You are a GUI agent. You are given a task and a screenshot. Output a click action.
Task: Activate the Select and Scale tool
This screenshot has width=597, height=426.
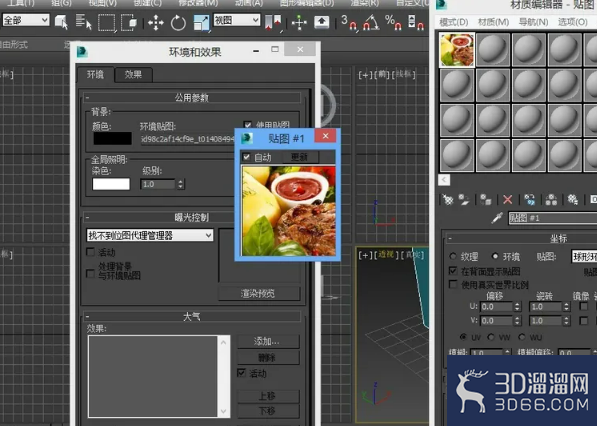(x=201, y=23)
